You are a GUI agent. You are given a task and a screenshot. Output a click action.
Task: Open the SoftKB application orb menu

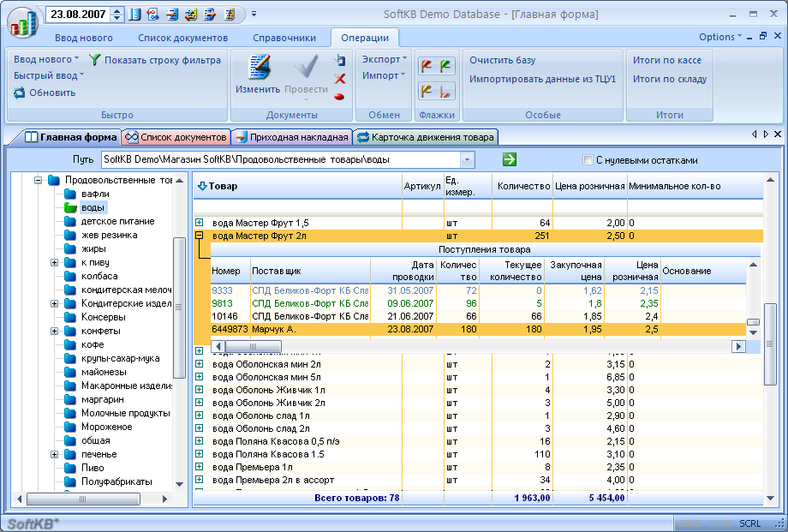[x=23, y=24]
